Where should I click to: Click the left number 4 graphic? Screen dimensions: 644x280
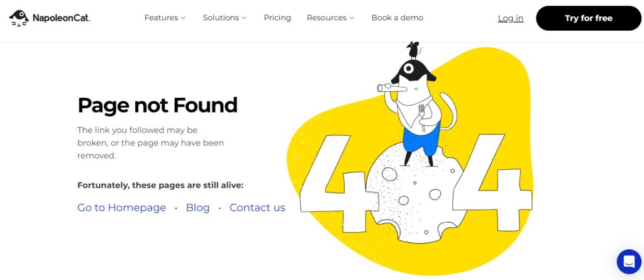tap(335, 182)
